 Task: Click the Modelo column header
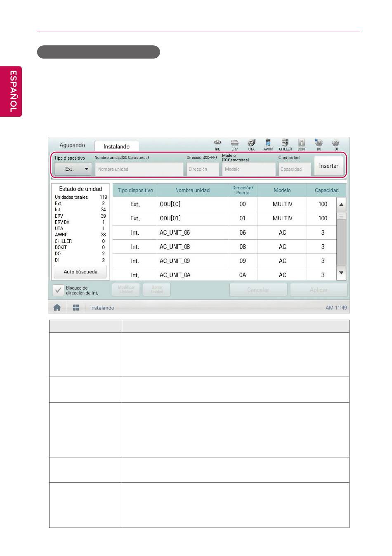pos(282,190)
